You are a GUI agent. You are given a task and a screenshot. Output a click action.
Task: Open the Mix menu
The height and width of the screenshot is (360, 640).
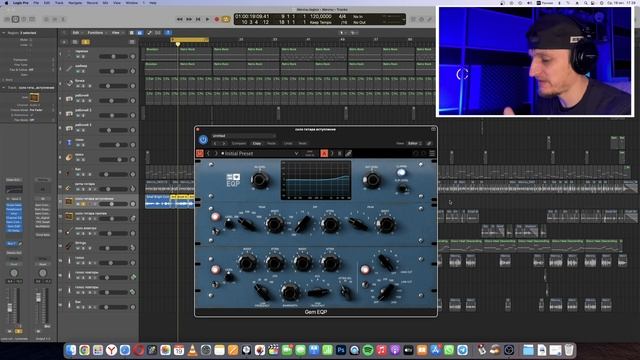tap(105, 3)
